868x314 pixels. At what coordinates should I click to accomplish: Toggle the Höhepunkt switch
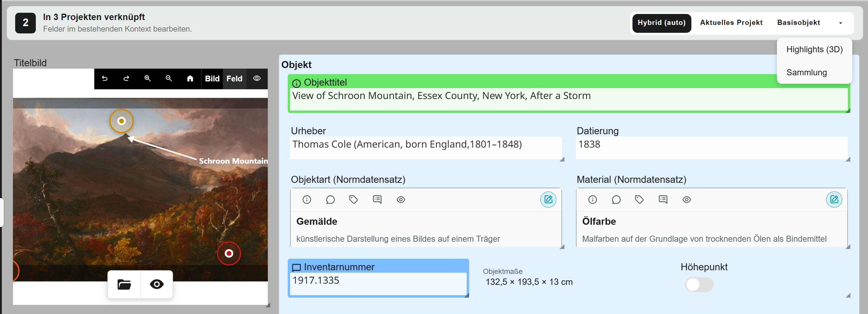tap(699, 284)
